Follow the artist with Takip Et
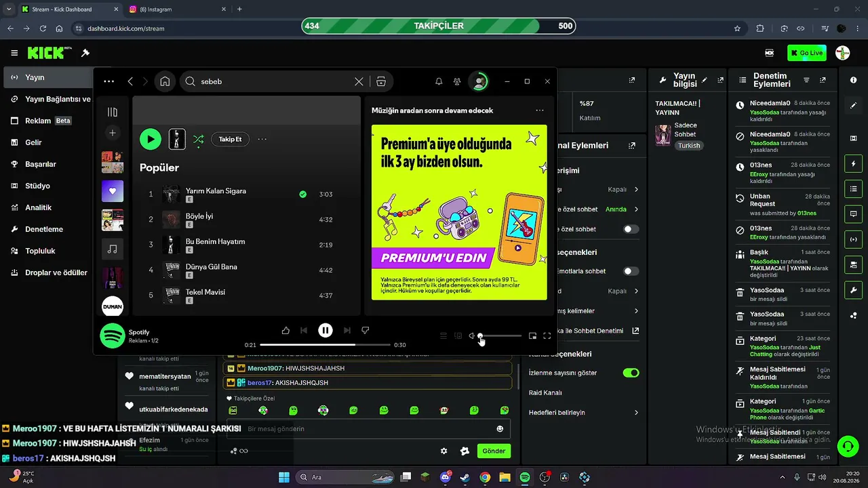This screenshot has height=488, width=868. point(231,139)
